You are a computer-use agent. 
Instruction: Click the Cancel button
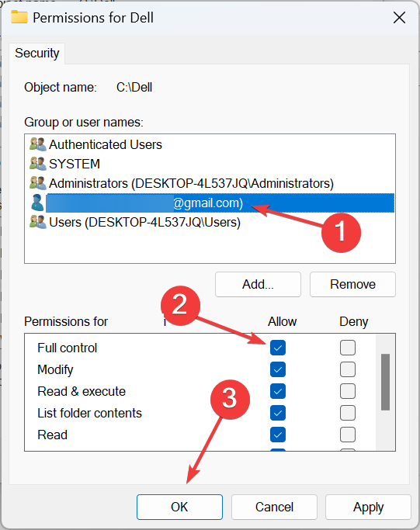(274, 507)
